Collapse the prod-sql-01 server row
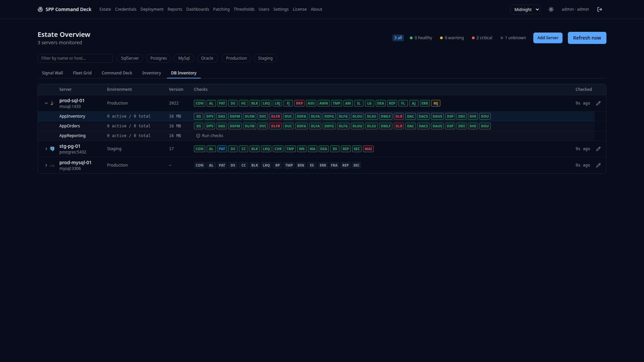The width and height of the screenshot is (644, 362). click(x=46, y=103)
